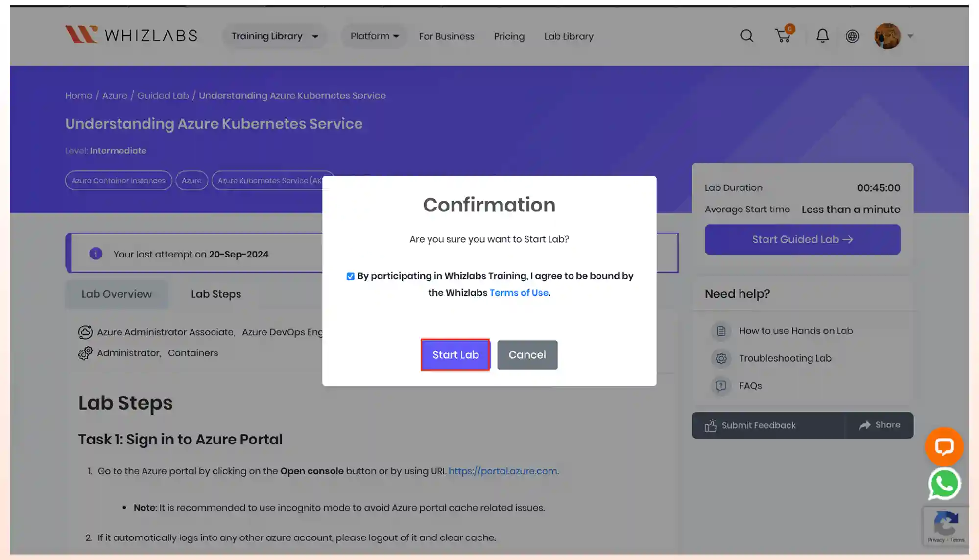
Task: Click the Start Lab button
Action: tap(455, 355)
